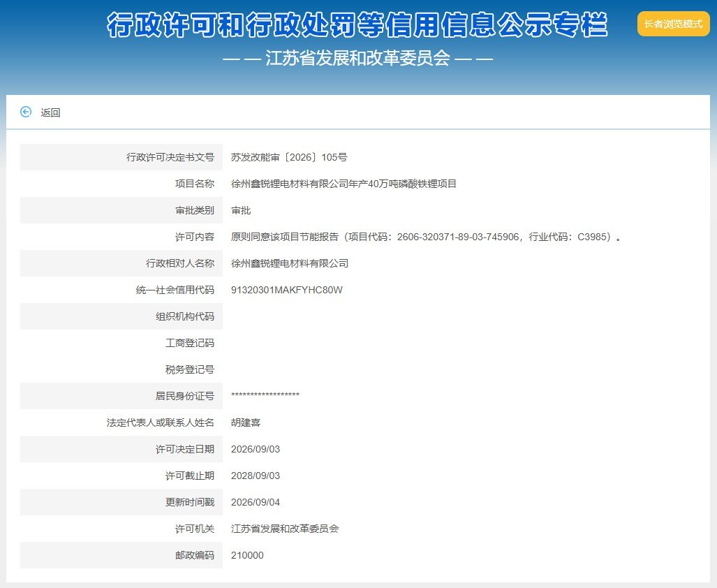717x588 pixels.
Task: Click the 工商登记码 label
Action: coord(190,343)
